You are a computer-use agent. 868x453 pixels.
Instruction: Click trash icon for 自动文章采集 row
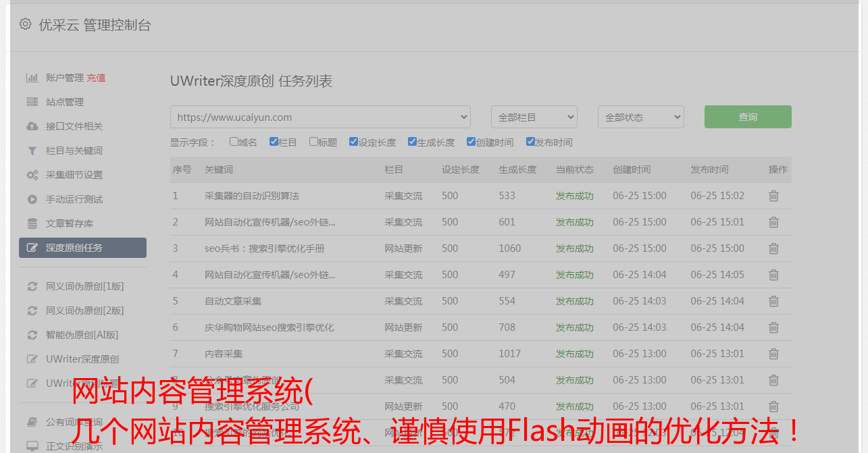tap(773, 301)
